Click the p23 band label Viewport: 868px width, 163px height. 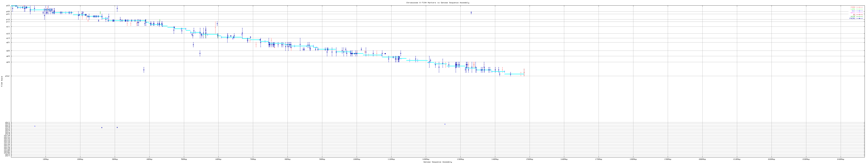8,6
